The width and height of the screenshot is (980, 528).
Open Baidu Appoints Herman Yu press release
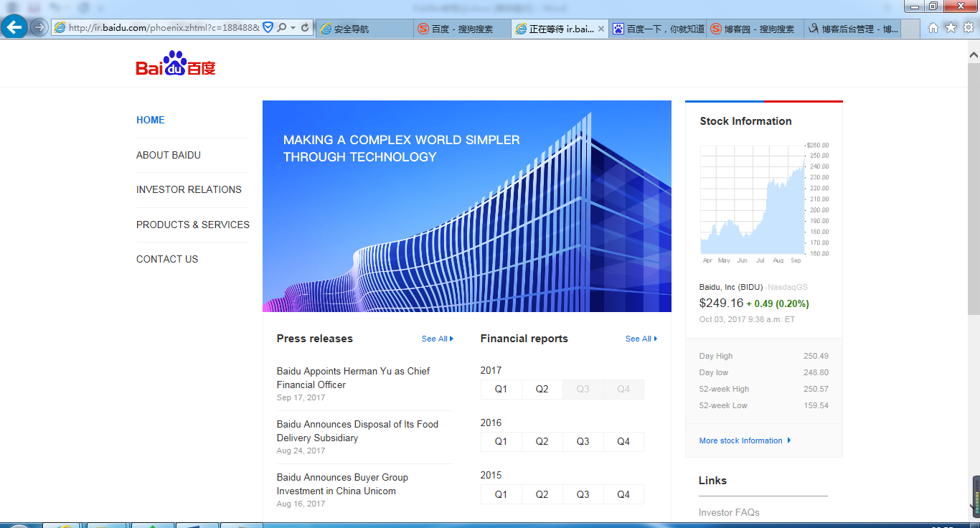click(x=354, y=378)
